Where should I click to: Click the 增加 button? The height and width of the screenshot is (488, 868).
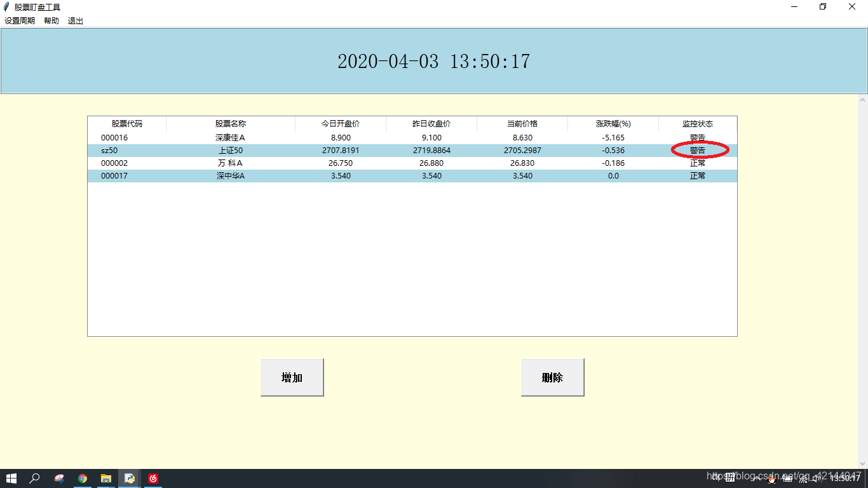[292, 377]
